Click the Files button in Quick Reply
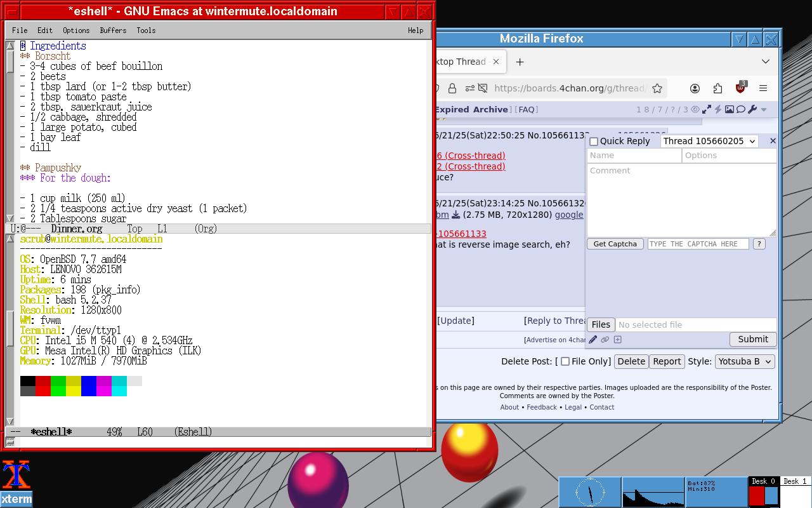812x508 pixels. tap(601, 324)
